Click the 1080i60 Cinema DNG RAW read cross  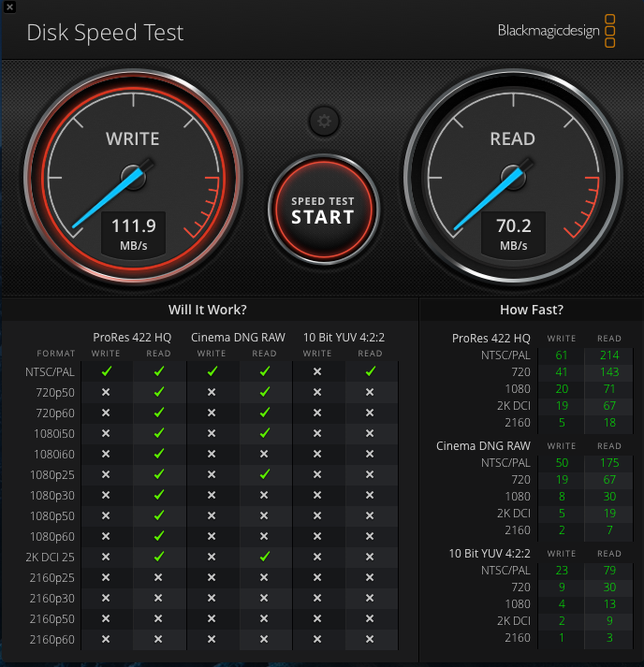[x=264, y=454]
